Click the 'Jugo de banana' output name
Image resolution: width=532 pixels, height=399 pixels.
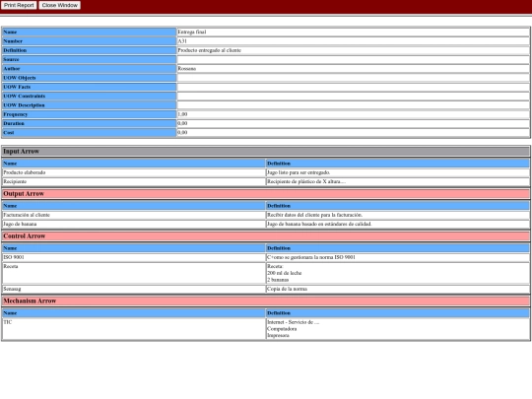point(20,224)
